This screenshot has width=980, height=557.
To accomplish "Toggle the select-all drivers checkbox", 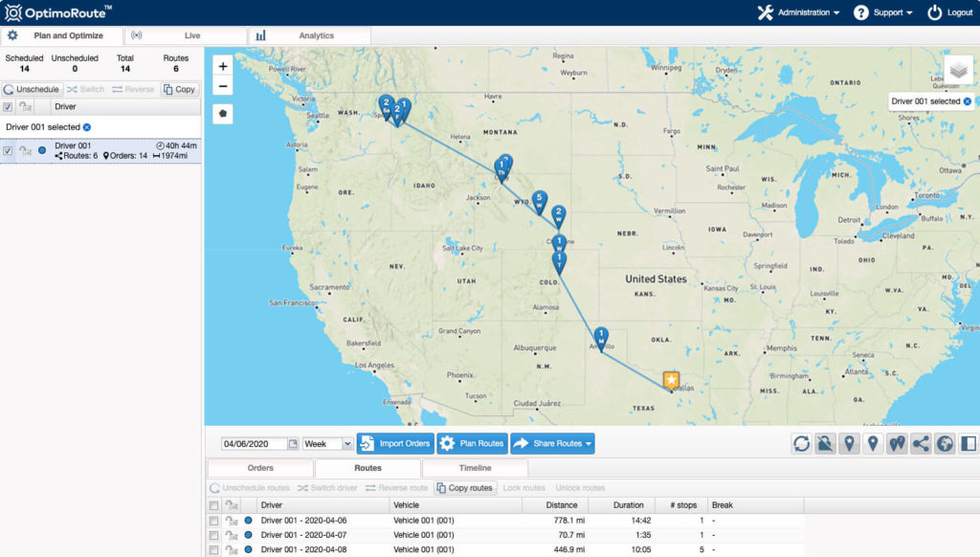I will [x=8, y=107].
